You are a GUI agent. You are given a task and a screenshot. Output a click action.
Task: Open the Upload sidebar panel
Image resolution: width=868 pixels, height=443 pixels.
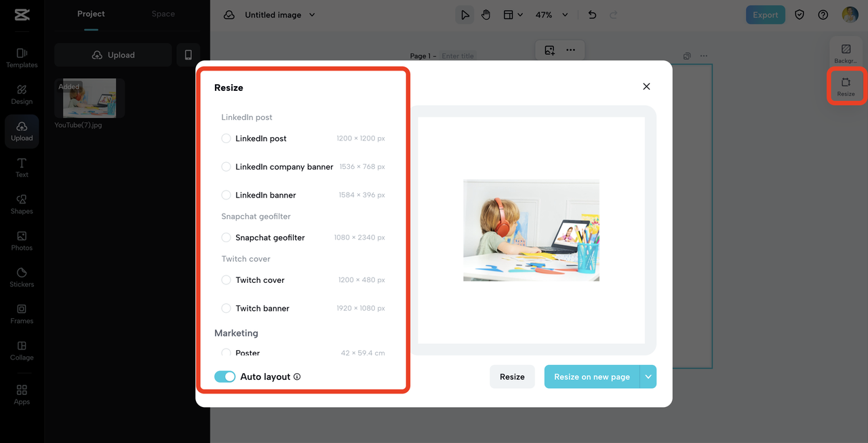tap(22, 132)
